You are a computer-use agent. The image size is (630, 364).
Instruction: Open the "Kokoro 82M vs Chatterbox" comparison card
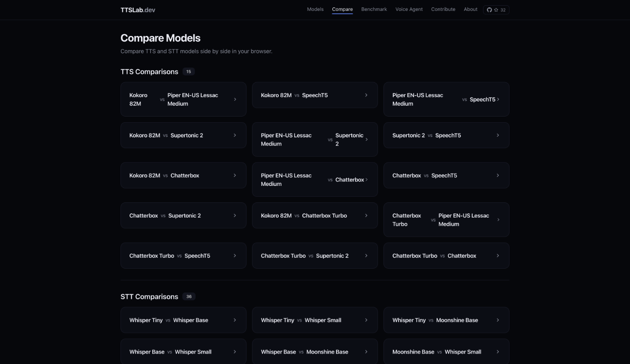pos(183,175)
